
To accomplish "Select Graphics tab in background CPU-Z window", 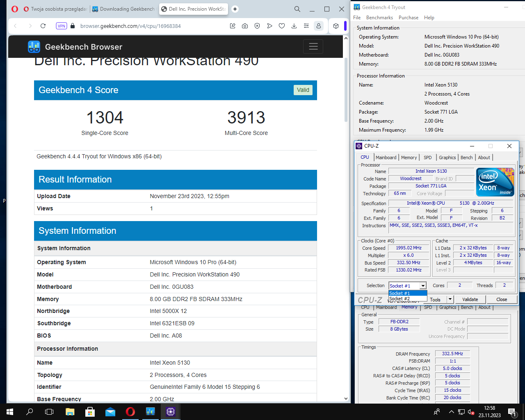I will coord(447,307).
